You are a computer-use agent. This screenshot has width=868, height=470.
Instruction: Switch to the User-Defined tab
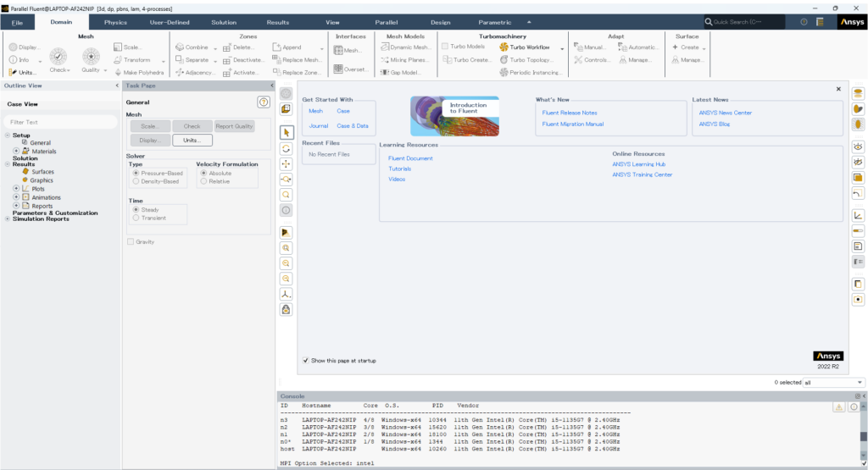point(170,22)
